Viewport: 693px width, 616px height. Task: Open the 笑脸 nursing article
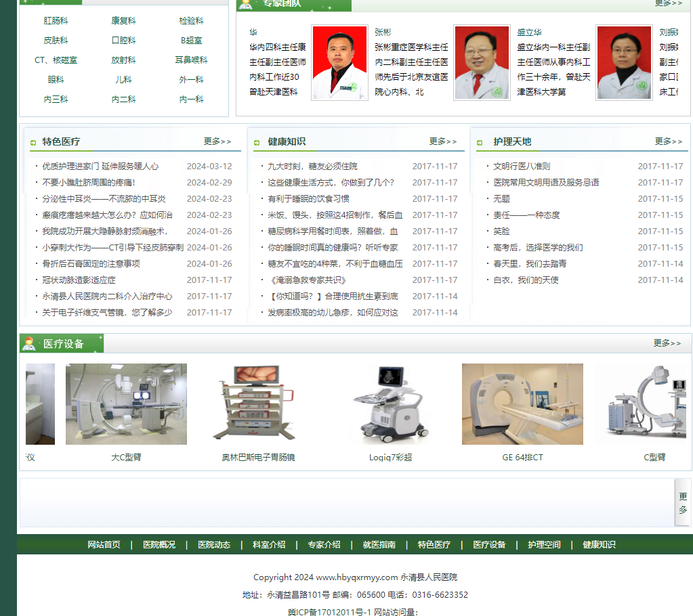[501, 232]
